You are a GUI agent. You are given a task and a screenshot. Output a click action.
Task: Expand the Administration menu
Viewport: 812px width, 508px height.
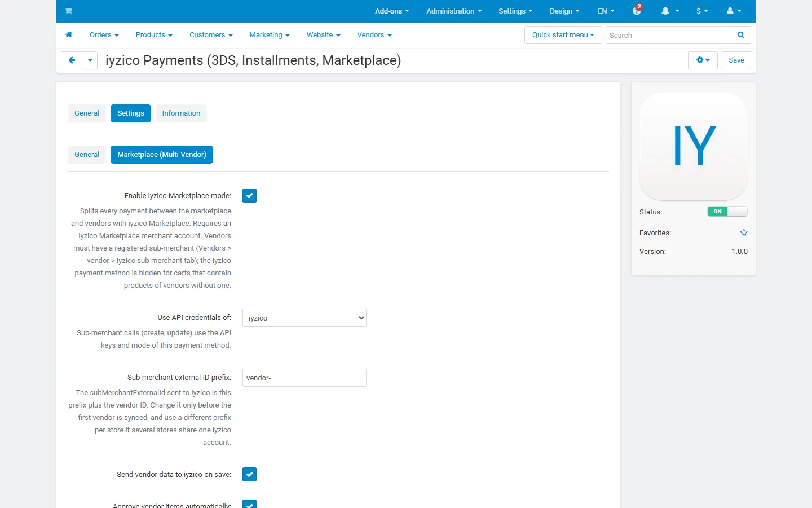point(454,11)
